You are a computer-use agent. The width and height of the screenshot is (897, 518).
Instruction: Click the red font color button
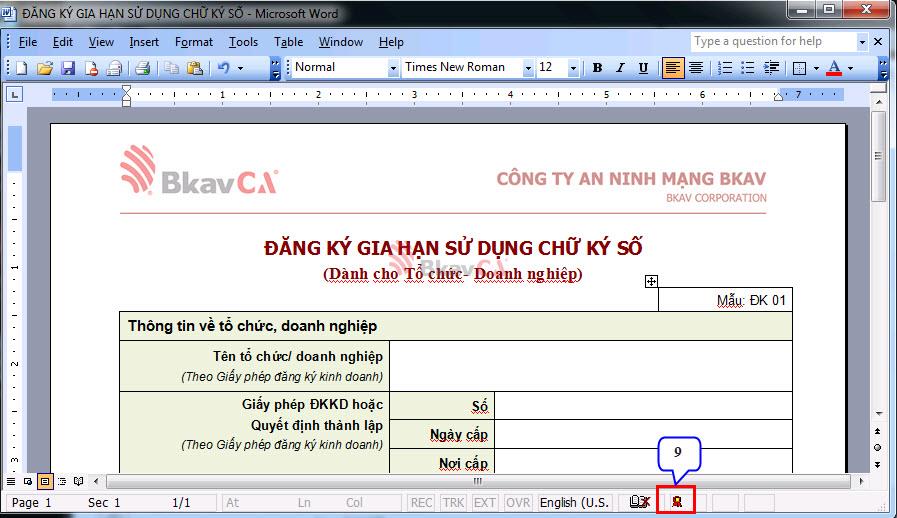coord(834,68)
